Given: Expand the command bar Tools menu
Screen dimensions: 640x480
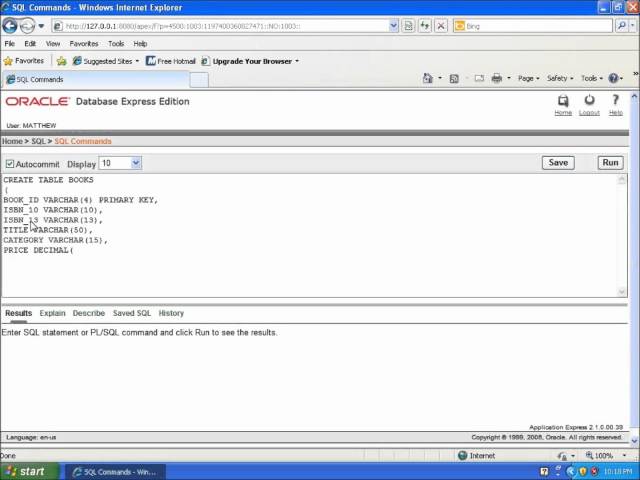Looking at the screenshot, I should (592, 78).
